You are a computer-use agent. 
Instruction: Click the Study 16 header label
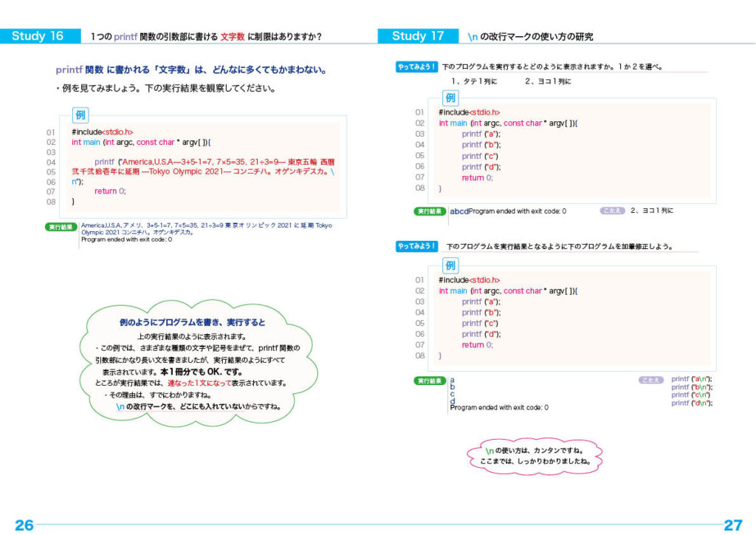click(x=37, y=36)
